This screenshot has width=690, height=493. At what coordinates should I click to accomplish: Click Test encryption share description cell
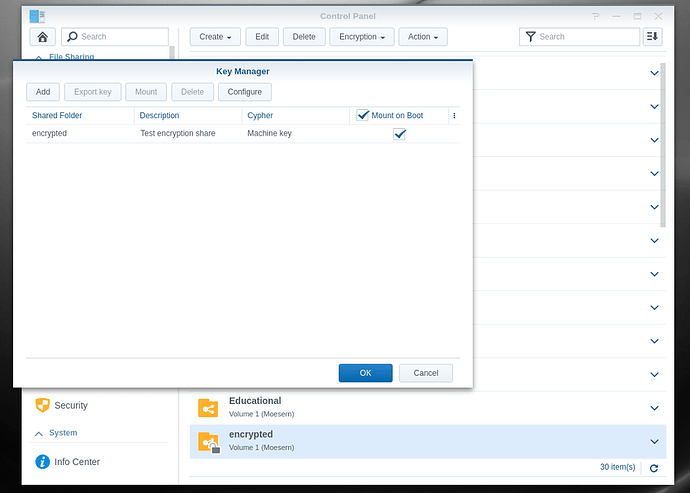click(178, 133)
